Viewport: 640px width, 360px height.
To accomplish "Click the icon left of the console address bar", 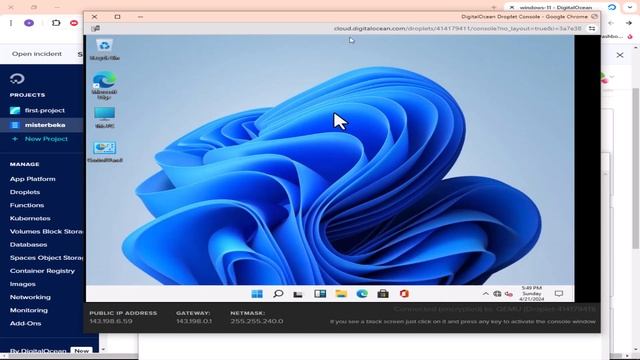I will pyautogui.click(x=96, y=29).
